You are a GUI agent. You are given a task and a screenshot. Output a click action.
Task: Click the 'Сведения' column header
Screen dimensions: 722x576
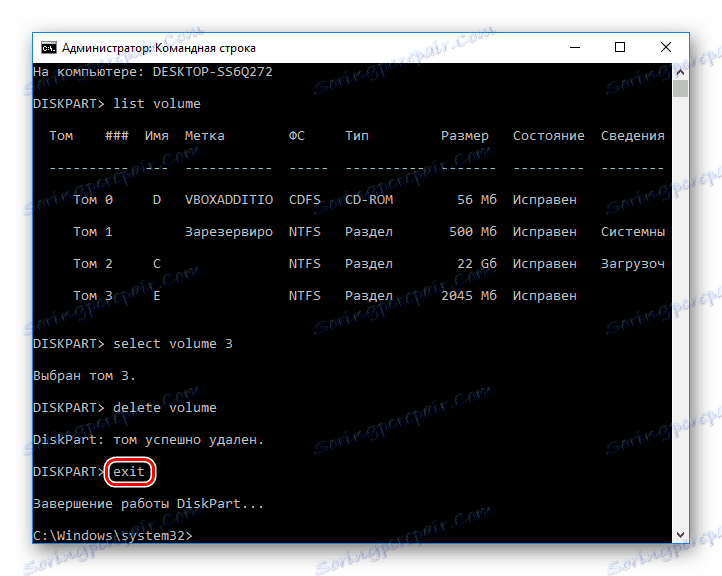coord(633,136)
